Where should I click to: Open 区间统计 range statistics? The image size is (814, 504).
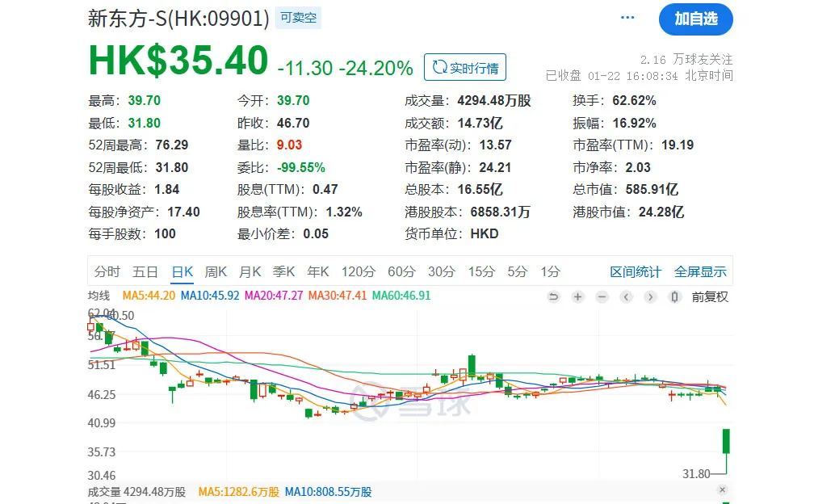click(x=635, y=271)
